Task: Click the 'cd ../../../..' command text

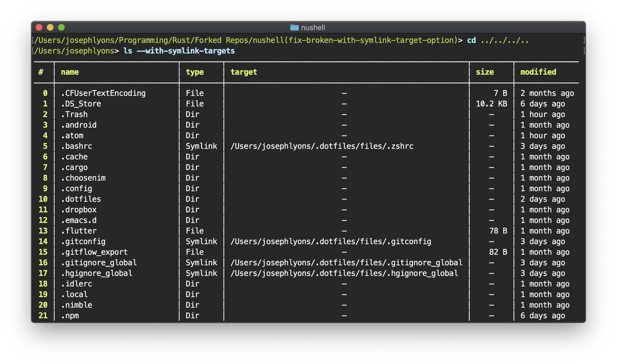Action: (x=498, y=40)
